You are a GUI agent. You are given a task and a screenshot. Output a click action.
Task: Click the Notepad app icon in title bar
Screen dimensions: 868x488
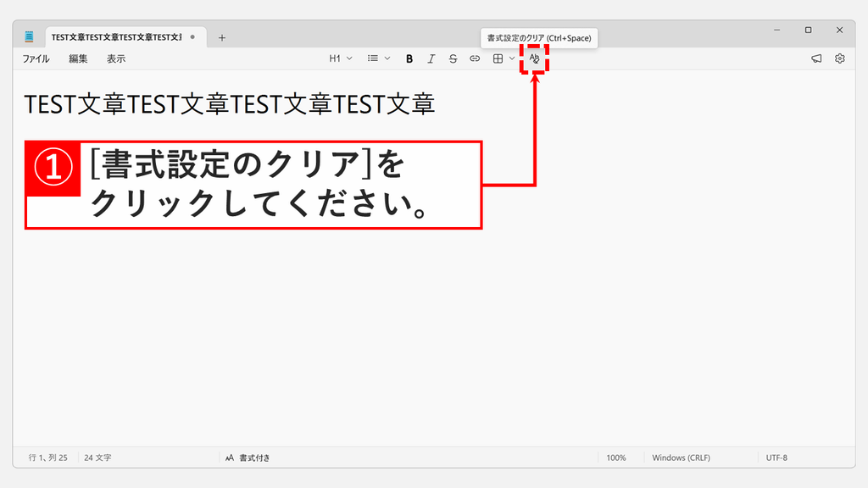click(30, 37)
